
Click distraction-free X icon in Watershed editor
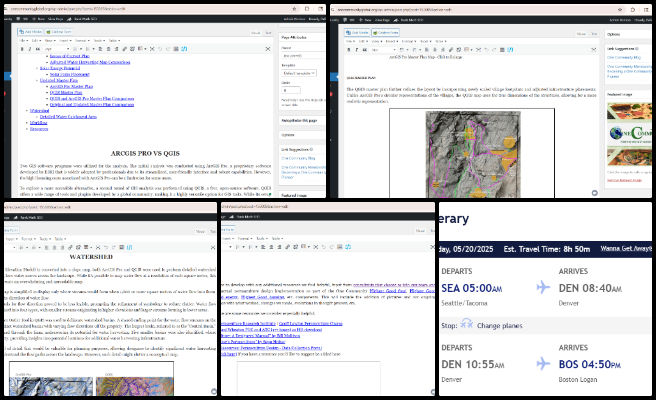point(213,247)
